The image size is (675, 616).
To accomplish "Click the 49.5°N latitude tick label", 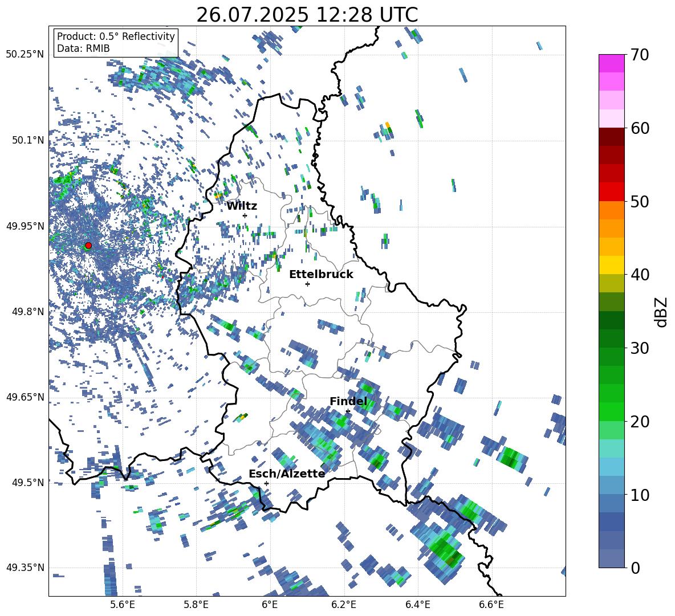I will [x=28, y=482].
